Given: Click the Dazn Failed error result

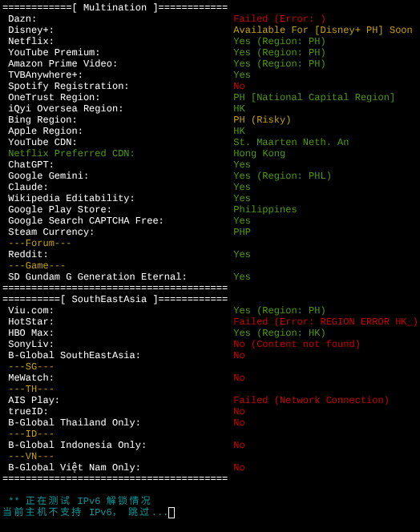Looking at the screenshot, I should (x=279, y=18).
